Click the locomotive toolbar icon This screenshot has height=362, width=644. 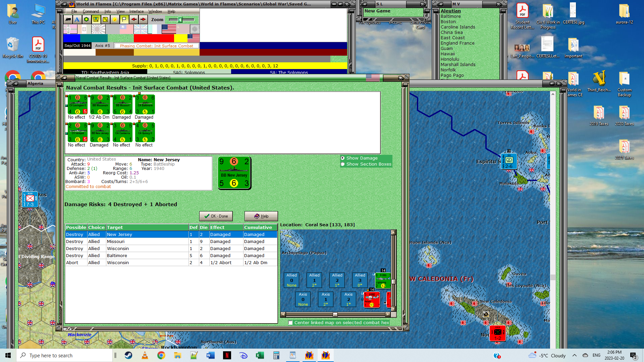68,19
